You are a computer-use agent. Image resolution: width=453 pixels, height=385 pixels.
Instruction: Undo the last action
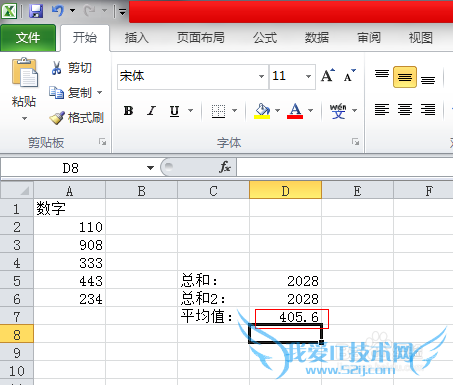click(x=58, y=11)
